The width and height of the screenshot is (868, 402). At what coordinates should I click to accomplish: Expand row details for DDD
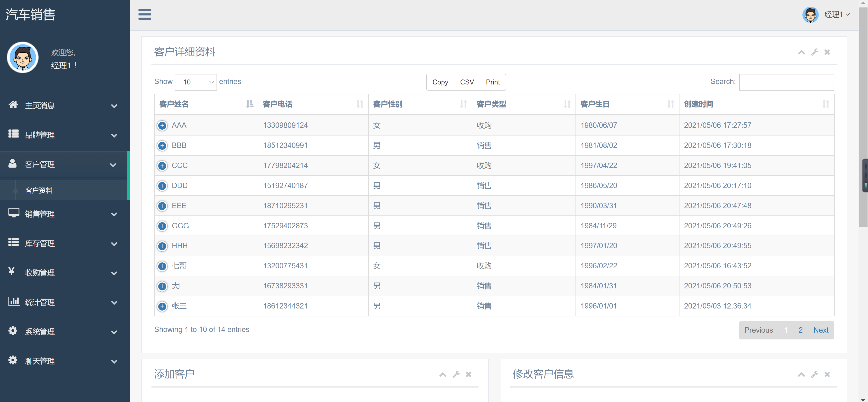pyautogui.click(x=162, y=186)
